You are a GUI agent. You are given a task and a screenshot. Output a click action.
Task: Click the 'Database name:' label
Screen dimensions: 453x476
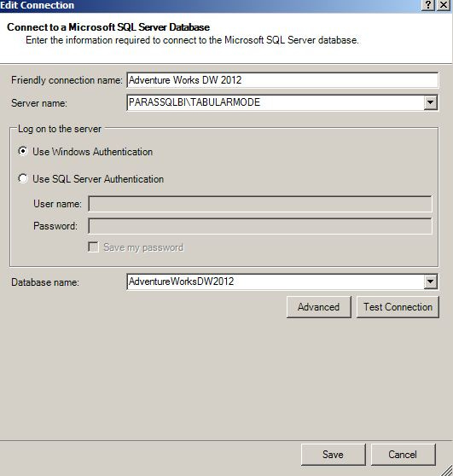pos(45,282)
